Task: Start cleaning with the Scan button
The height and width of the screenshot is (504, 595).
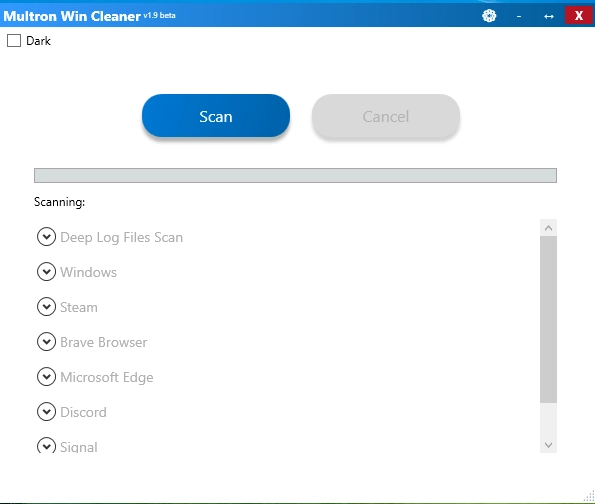Action: point(216,116)
